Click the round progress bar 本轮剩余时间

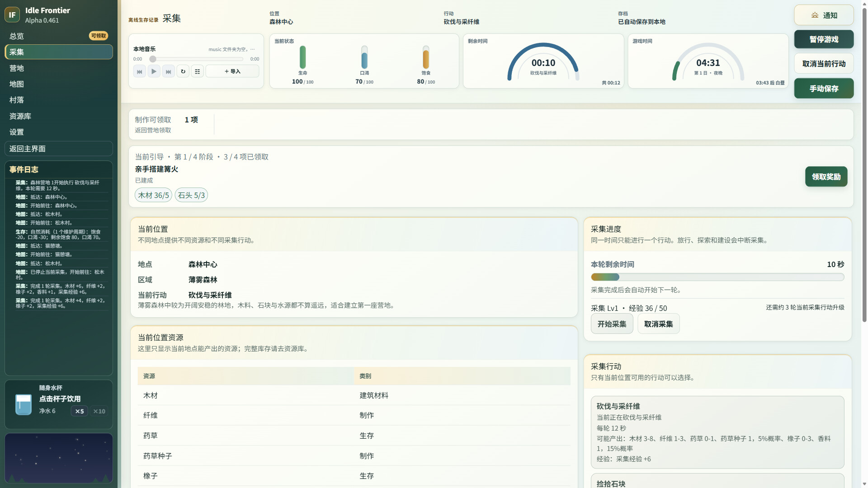717,277
